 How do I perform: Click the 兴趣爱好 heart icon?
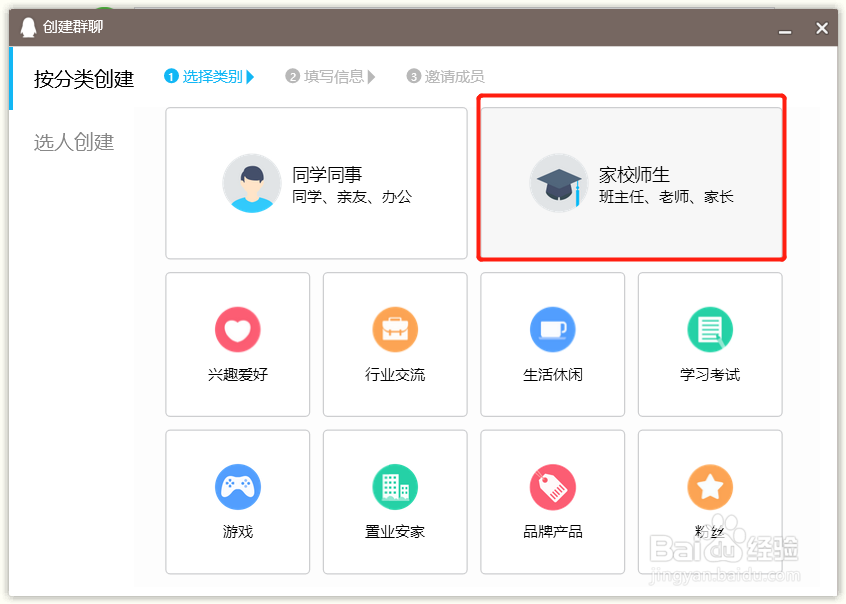(237, 329)
